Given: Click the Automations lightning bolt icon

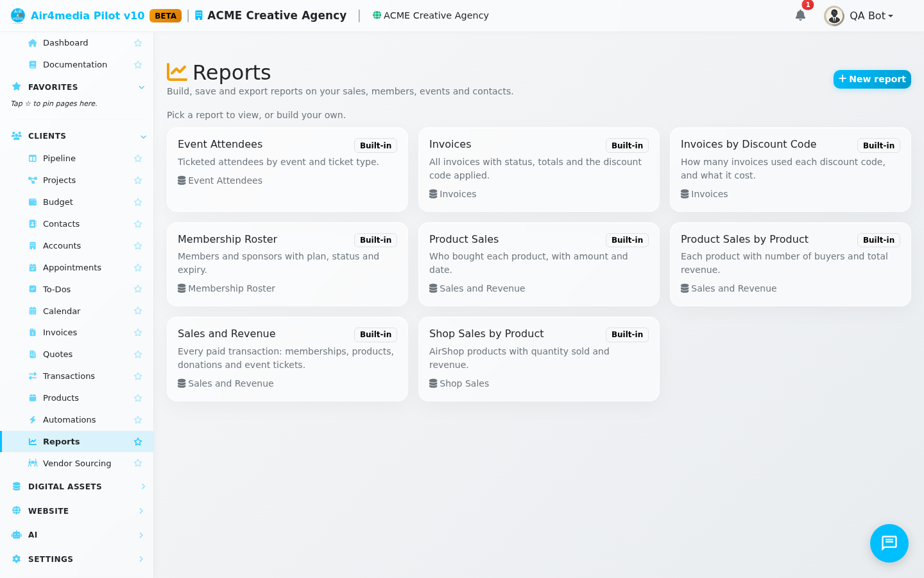Looking at the screenshot, I should point(33,420).
